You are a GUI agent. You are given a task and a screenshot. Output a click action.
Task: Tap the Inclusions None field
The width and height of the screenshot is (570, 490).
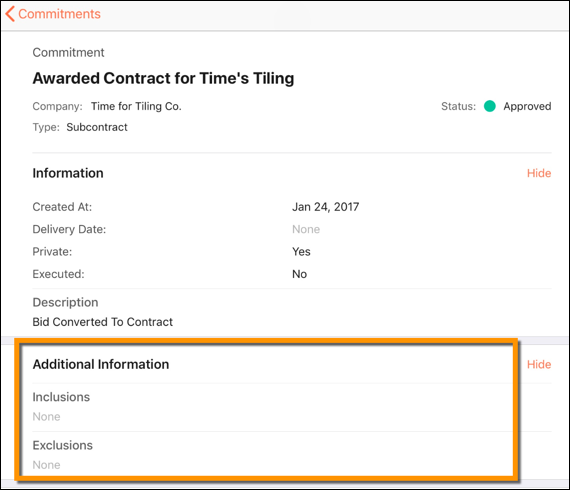click(x=46, y=417)
